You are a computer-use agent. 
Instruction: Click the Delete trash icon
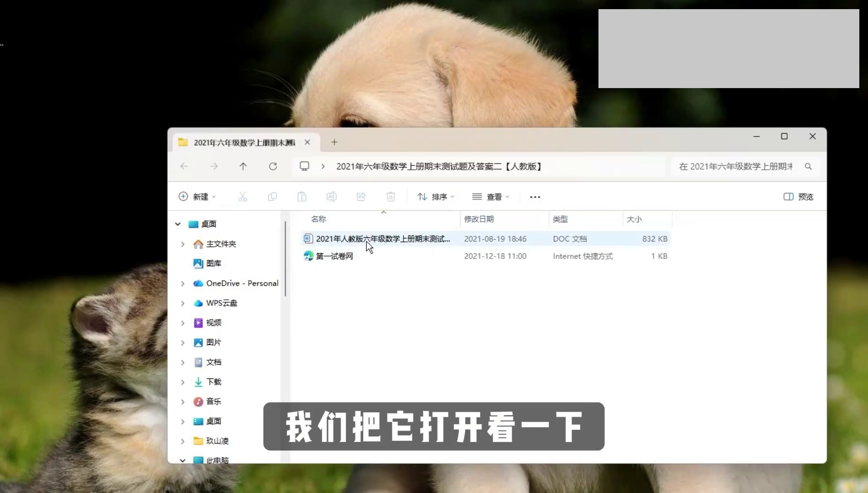click(x=391, y=197)
